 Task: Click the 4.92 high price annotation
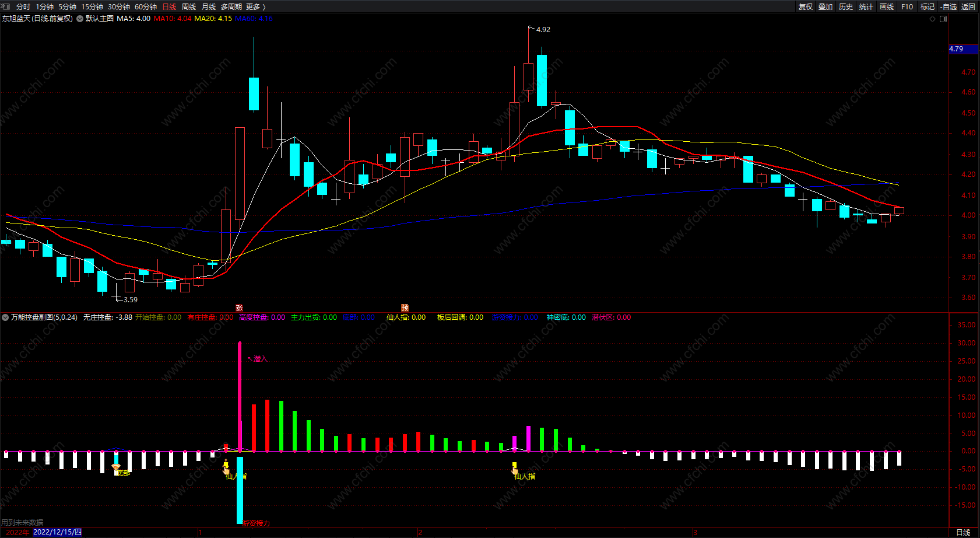(x=543, y=29)
